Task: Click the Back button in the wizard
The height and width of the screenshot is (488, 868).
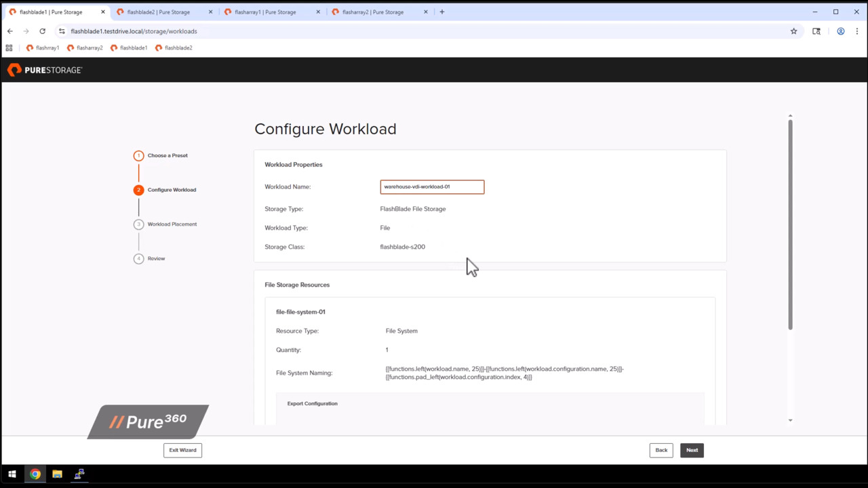Action: coord(661,450)
